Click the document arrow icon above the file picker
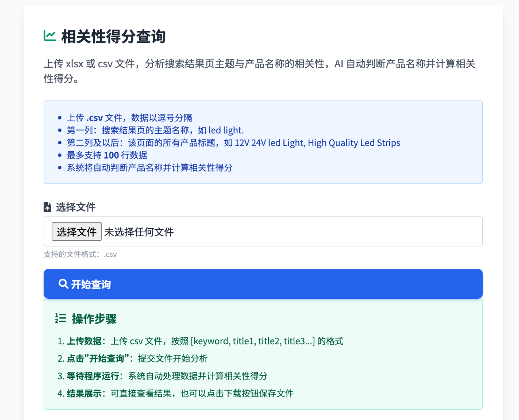 [x=47, y=207]
